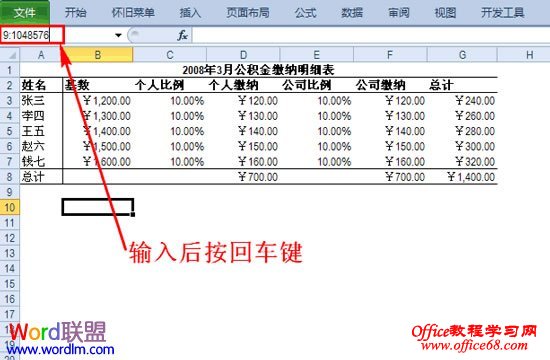The image size is (550, 360).
Task: Click the cell showing ￥260.00
Action: pyautogui.click(x=462, y=116)
